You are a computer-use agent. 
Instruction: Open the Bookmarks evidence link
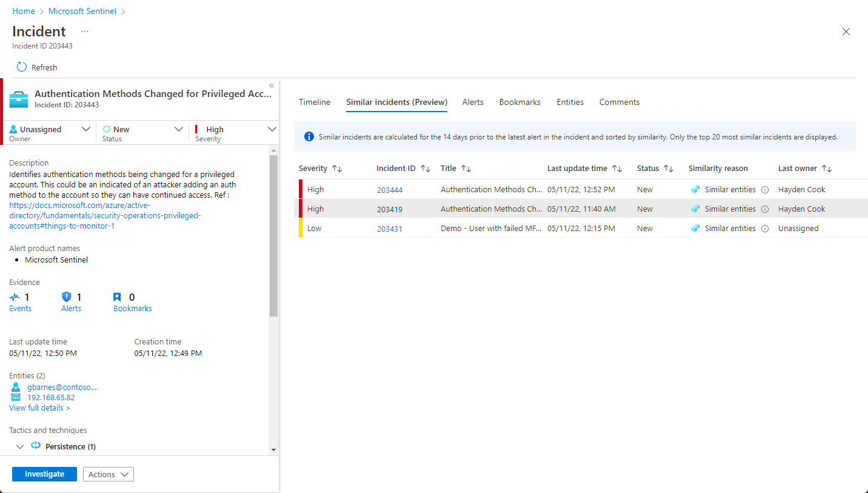(133, 308)
